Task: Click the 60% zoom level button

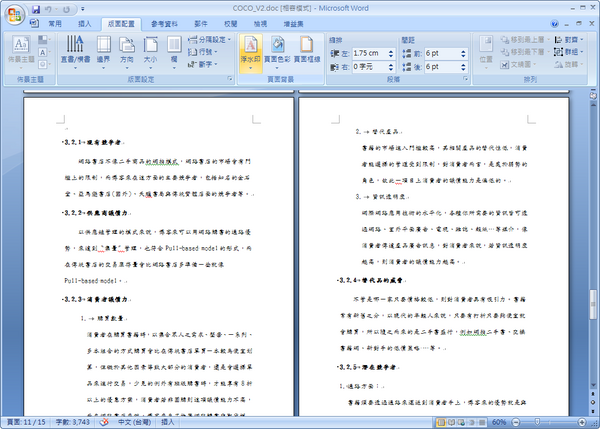Action: tap(499, 422)
